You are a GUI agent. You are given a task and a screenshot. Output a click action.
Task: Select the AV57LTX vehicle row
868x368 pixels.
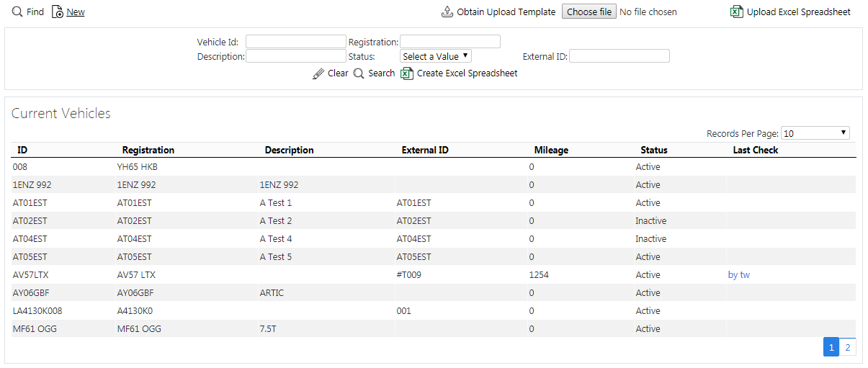[x=434, y=274]
